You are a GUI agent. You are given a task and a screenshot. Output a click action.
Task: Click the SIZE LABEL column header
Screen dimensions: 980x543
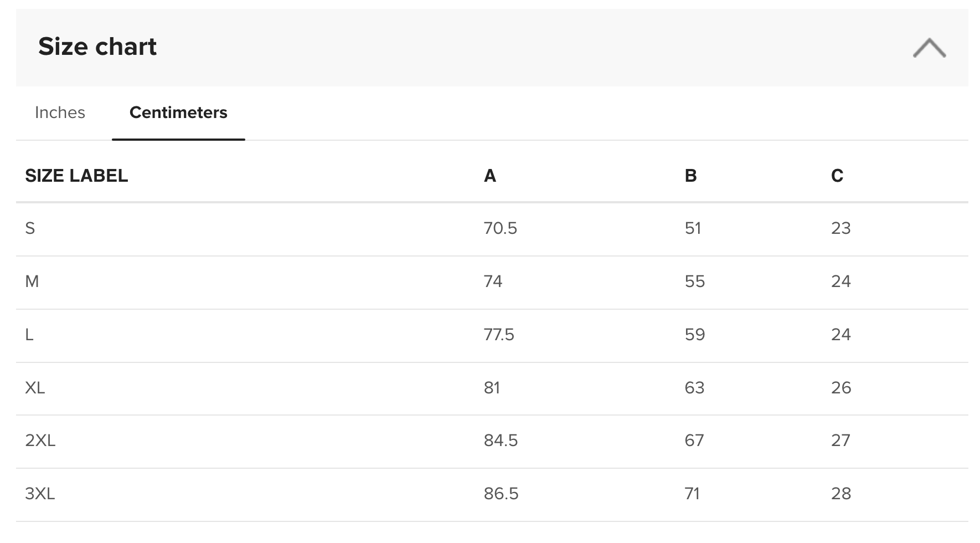click(76, 176)
